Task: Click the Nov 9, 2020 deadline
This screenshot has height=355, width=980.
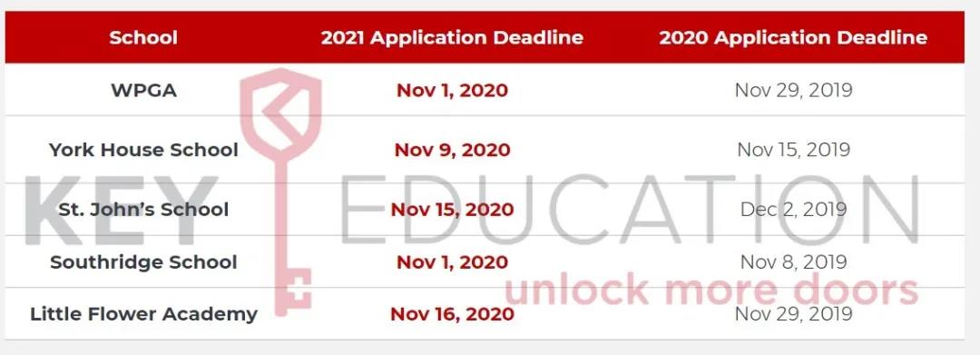Action: click(x=453, y=150)
